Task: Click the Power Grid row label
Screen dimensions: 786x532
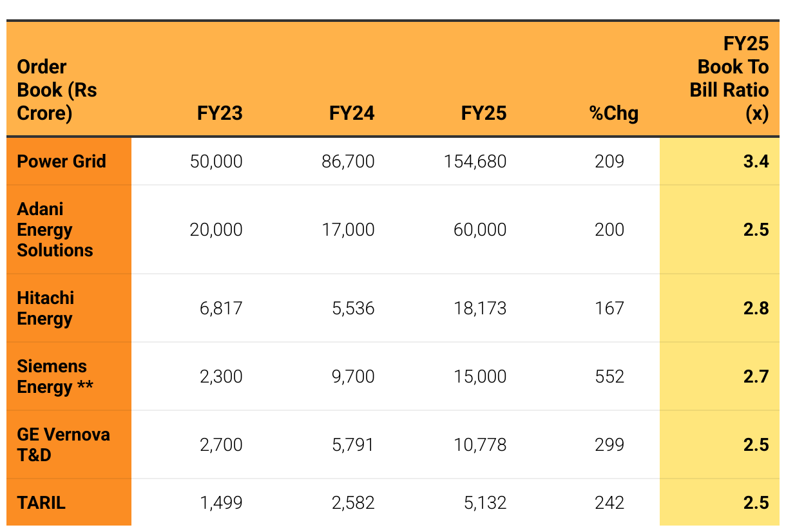Action: [61, 161]
